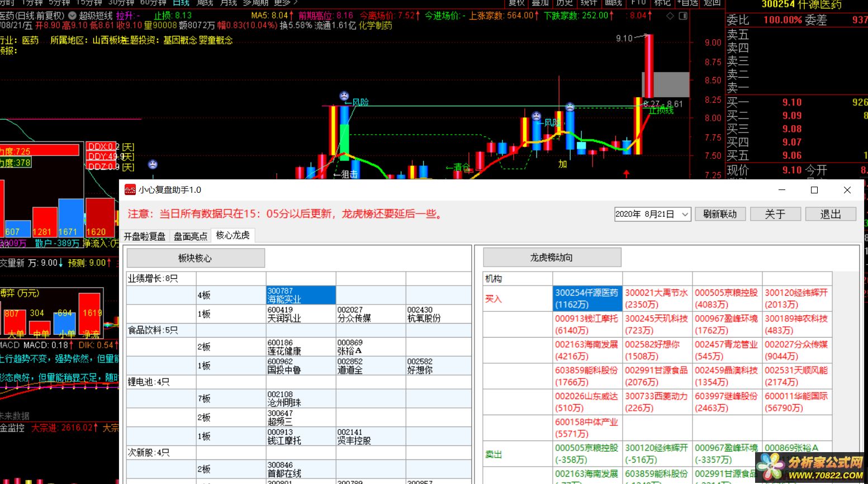Click the 小心复盘助手 app icon in title bar
Image resolution: width=868 pixels, height=484 pixels.
click(x=130, y=190)
